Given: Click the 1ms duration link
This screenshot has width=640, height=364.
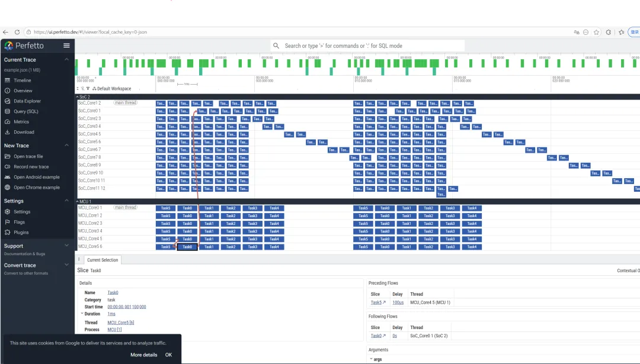Looking at the screenshot, I should click(111, 314).
